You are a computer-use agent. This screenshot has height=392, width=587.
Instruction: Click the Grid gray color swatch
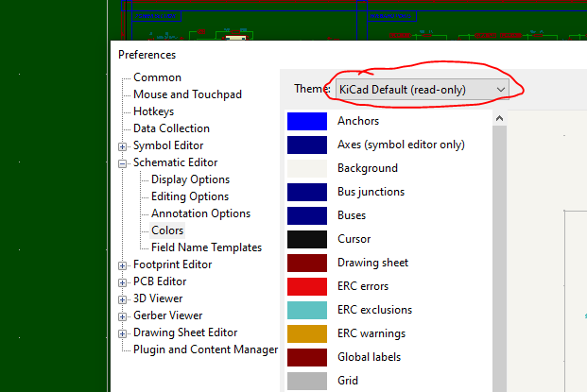click(x=306, y=381)
